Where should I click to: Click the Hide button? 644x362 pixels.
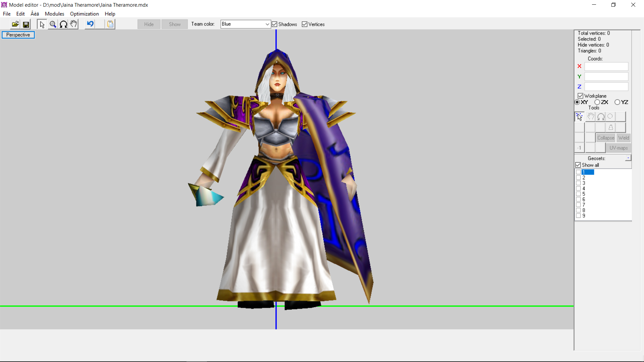point(149,24)
